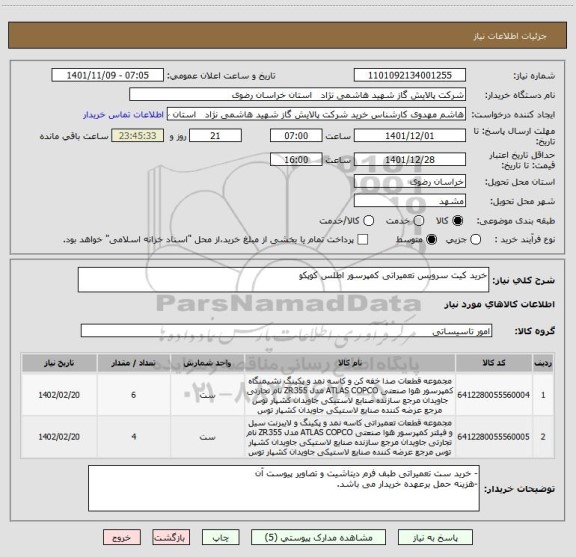Click the تاریخ نیاز column header
576x557 pixels.
tap(59, 363)
